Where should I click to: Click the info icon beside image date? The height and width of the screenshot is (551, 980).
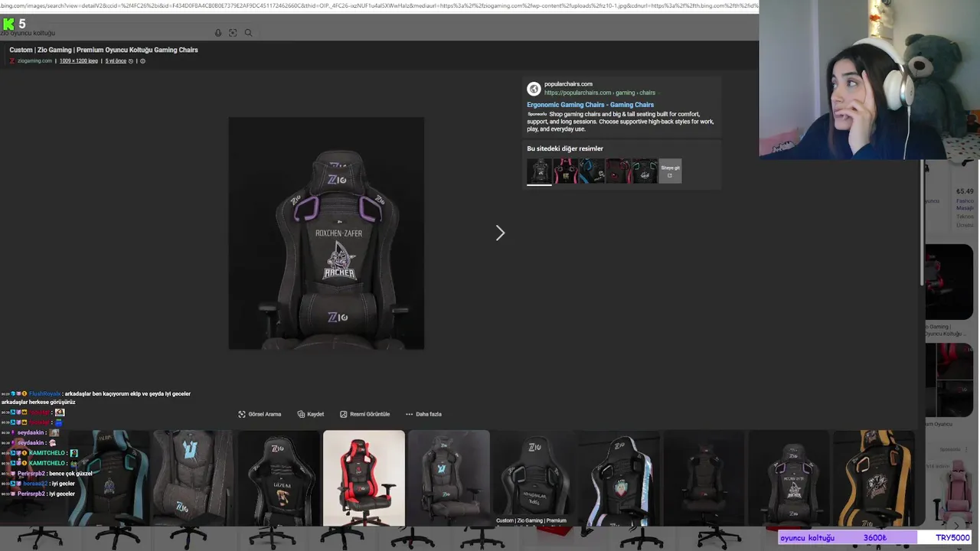tap(142, 61)
